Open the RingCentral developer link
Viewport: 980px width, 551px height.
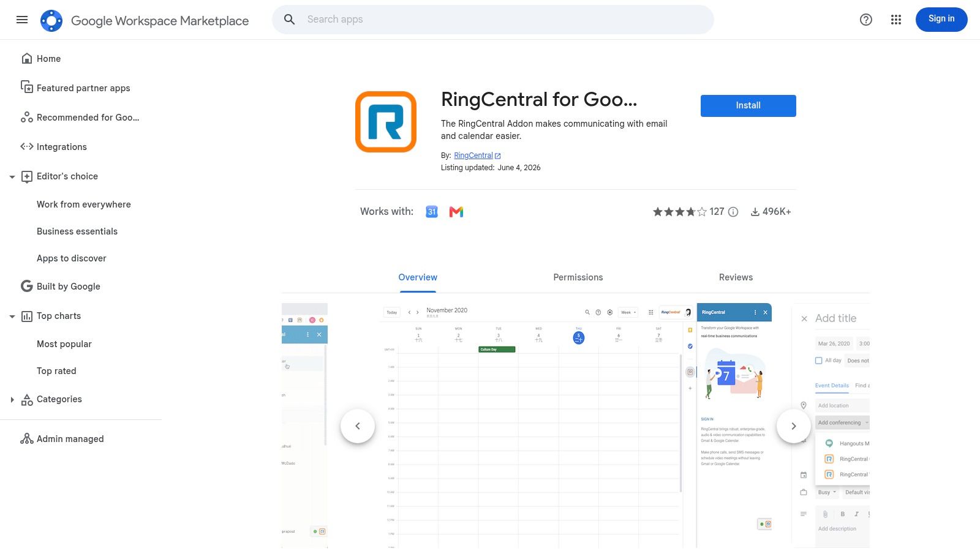tap(473, 156)
